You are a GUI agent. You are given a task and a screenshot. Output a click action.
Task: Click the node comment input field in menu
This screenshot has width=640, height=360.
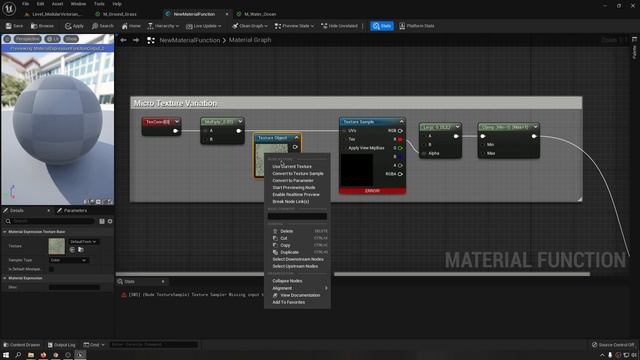(297, 216)
